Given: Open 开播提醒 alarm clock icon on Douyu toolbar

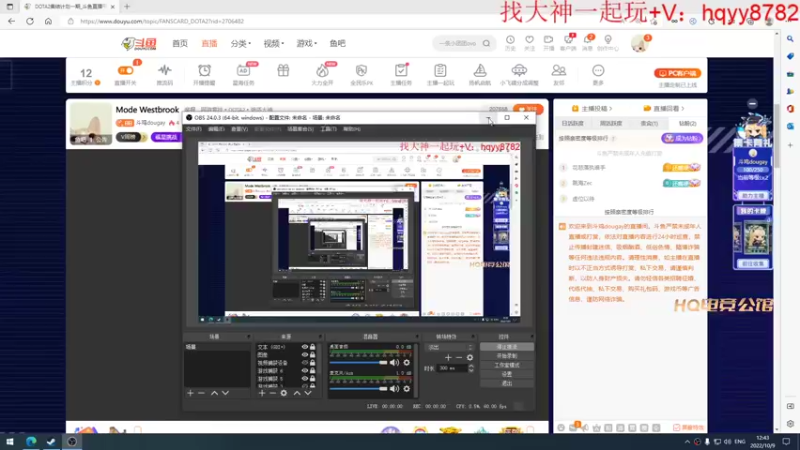Looking at the screenshot, I should click(204, 70).
